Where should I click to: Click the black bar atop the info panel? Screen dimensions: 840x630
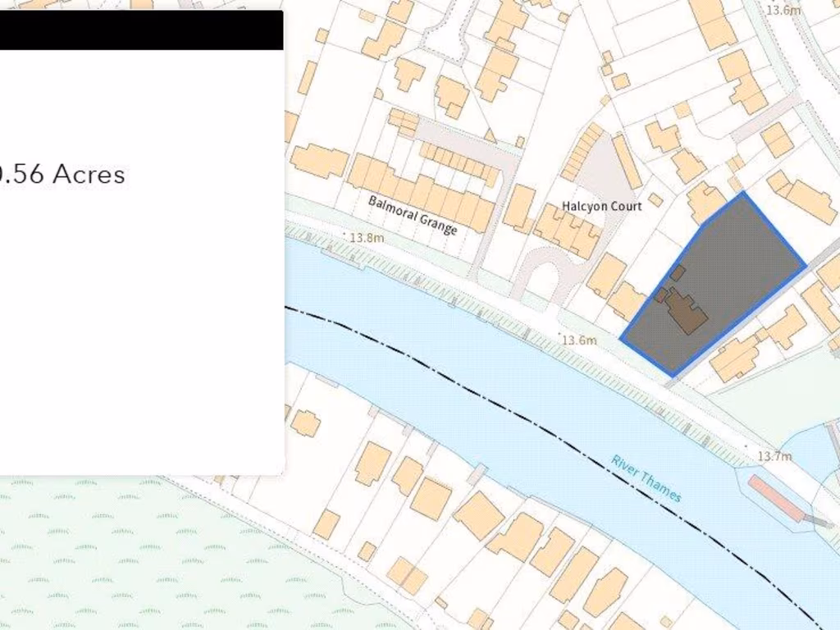point(139,30)
